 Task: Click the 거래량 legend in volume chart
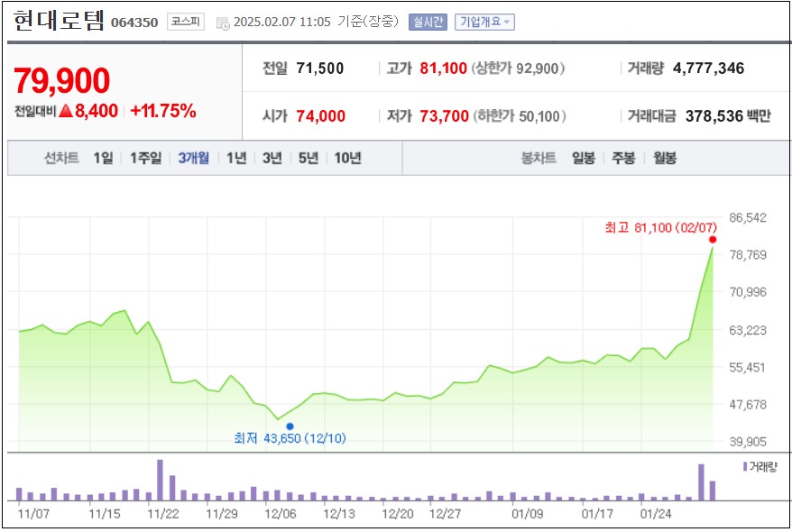[x=760, y=466]
